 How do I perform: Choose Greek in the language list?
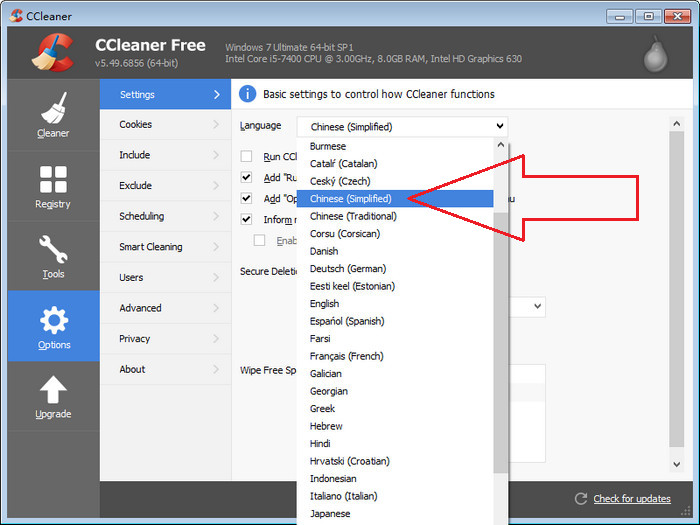[395, 408]
